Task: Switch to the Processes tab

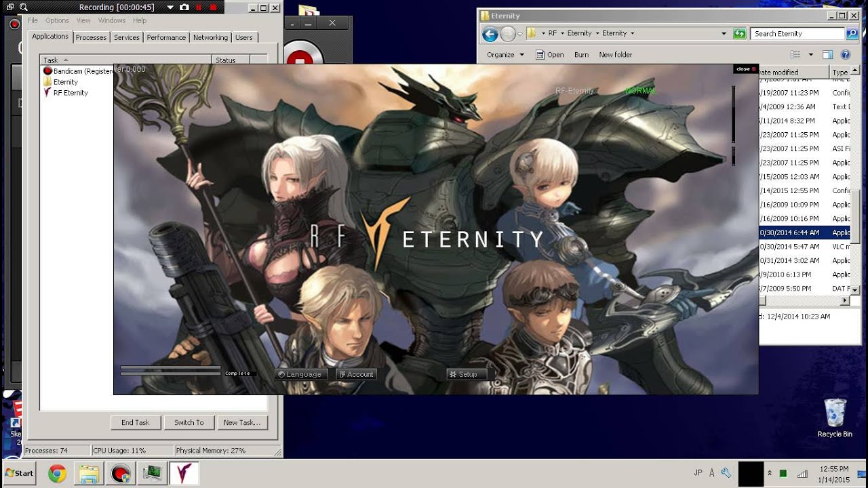Action: click(x=91, y=37)
